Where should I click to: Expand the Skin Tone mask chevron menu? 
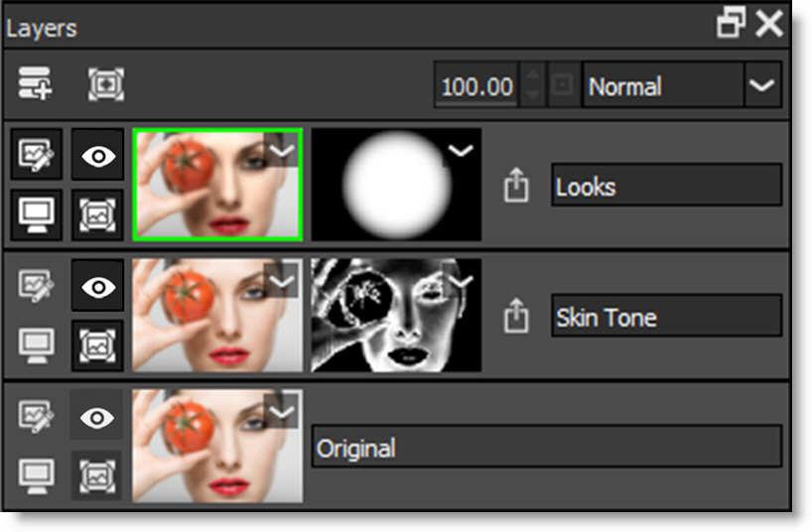462,282
